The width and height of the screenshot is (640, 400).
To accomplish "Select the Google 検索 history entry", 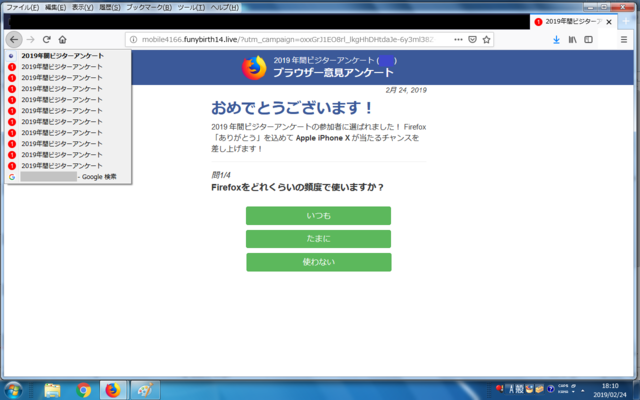I will pyautogui.click(x=68, y=177).
